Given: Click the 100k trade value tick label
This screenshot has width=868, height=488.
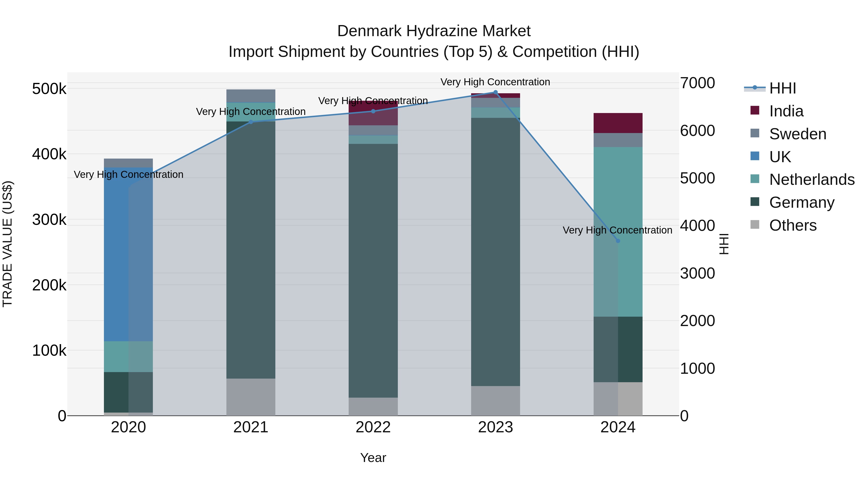Looking at the screenshot, I should 49,351.
